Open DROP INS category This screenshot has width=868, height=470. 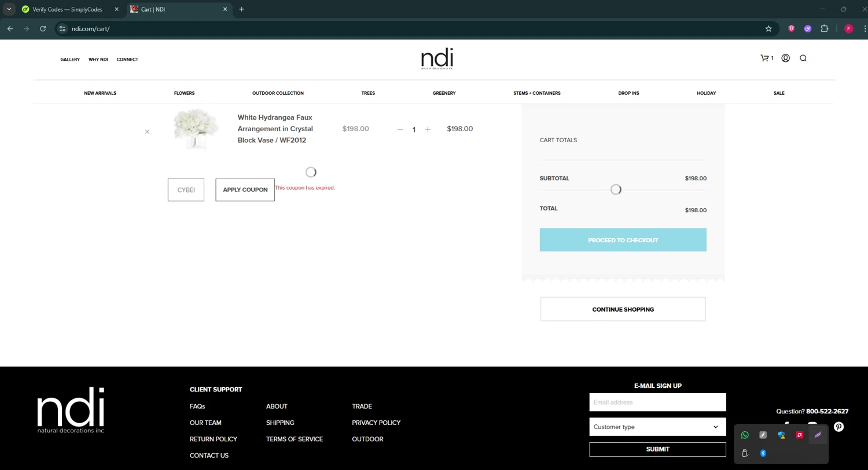(628, 93)
